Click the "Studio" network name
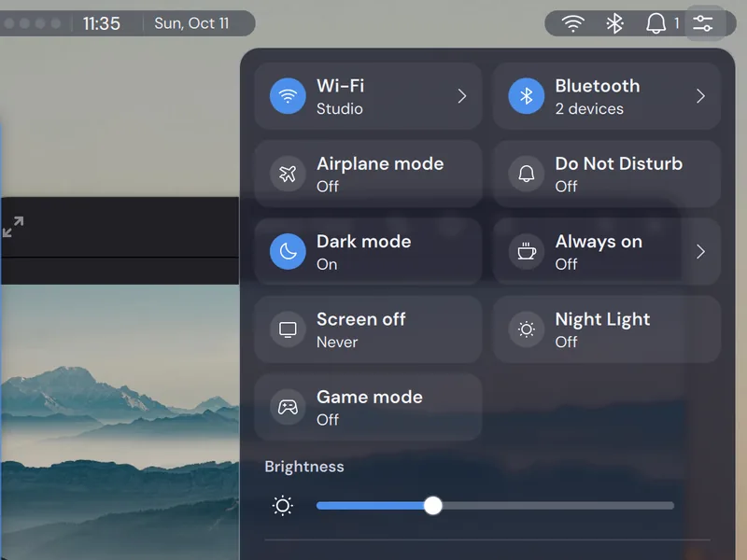 pos(340,108)
